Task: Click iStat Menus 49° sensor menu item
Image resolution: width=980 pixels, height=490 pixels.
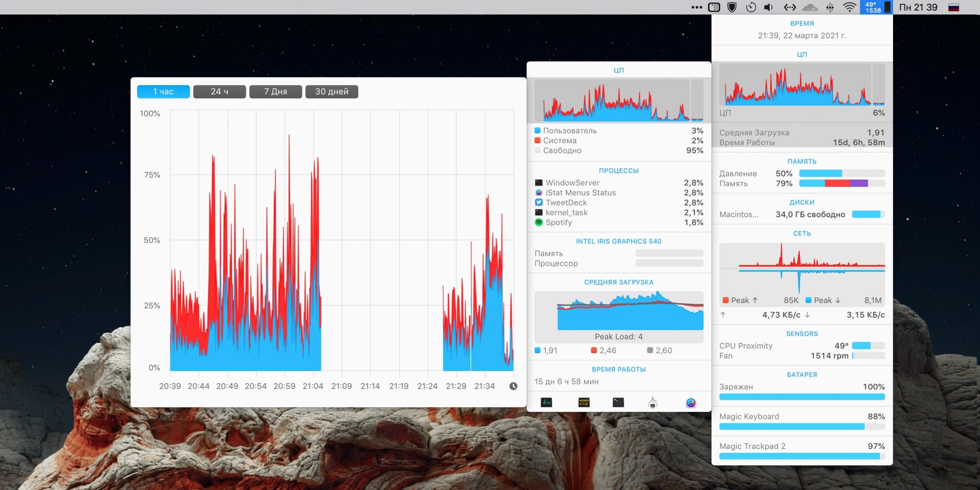Action: [876, 7]
